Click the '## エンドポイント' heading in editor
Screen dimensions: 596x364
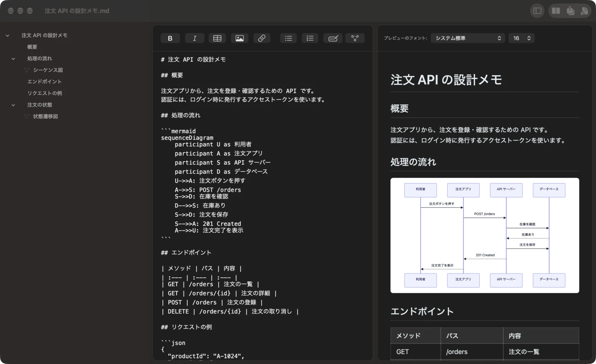point(186,253)
